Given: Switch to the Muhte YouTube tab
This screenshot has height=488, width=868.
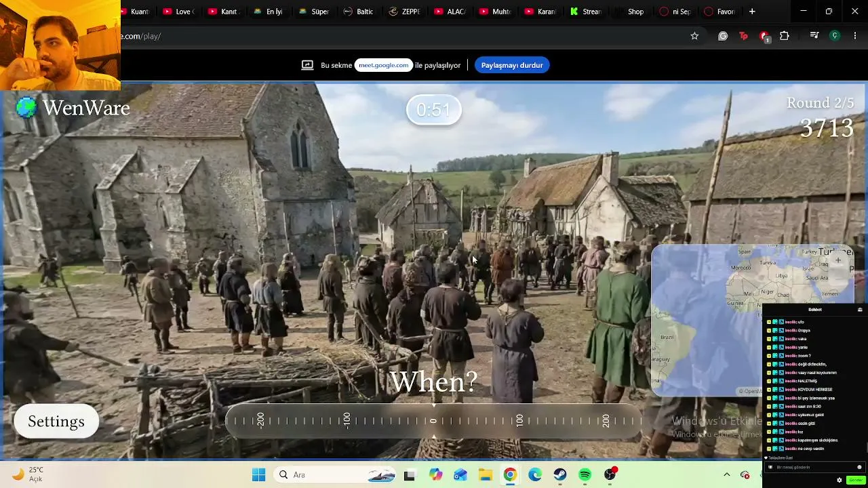Looking at the screenshot, I should (x=496, y=12).
